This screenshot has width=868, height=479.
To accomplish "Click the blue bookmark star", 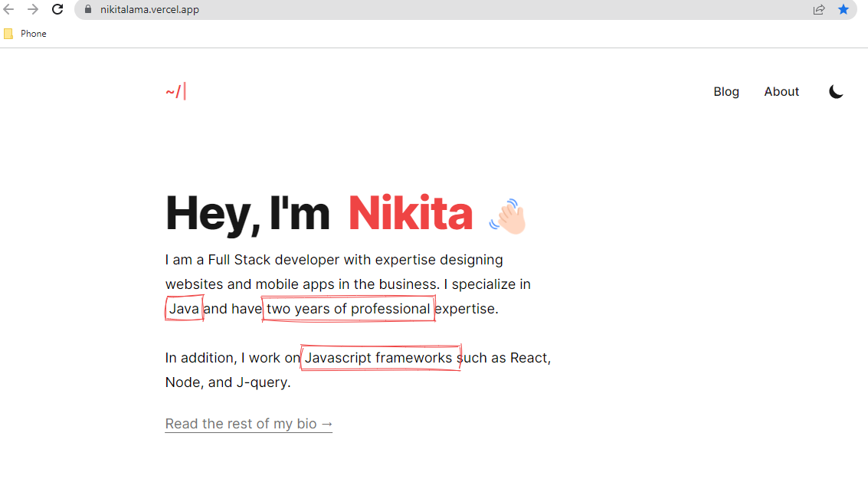I will click(843, 10).
